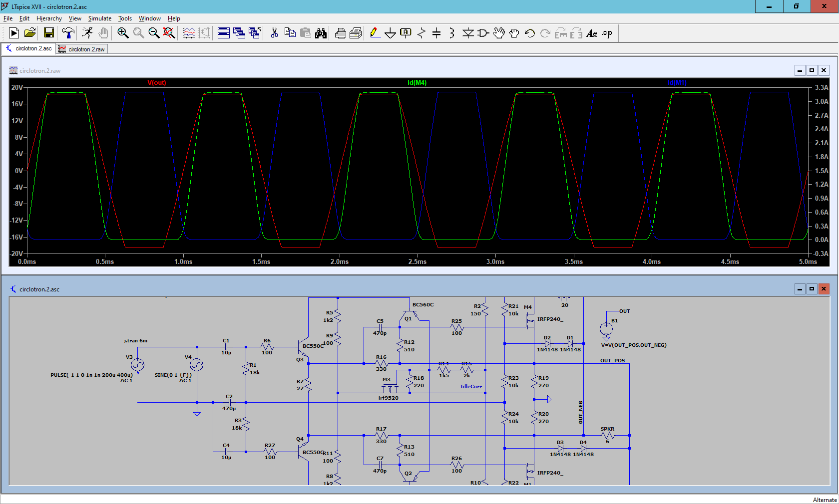Viewport: 839px width, 504px height.
Task: Click the .tran 6m directive text
Action: (x=136, y=341)
